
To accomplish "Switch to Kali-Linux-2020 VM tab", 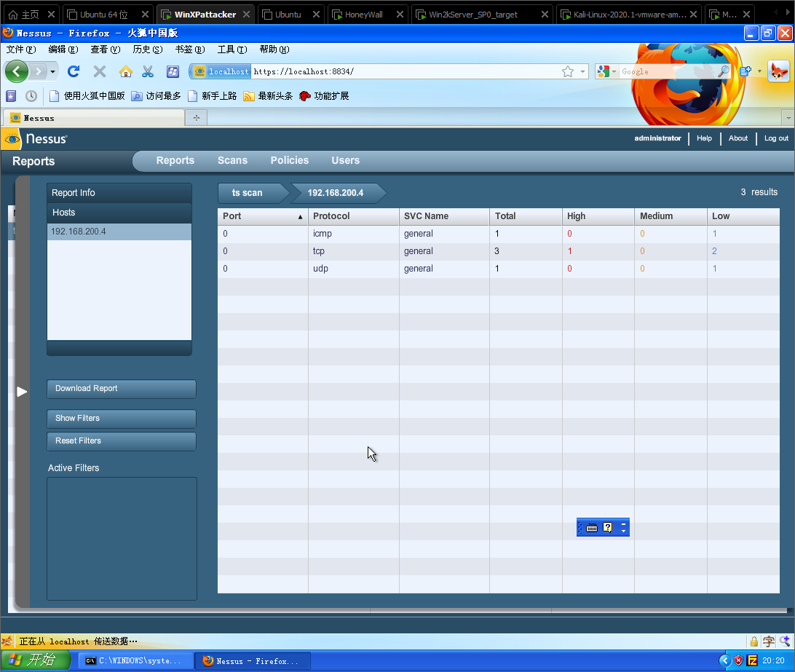I will click(x=629, y=15).
